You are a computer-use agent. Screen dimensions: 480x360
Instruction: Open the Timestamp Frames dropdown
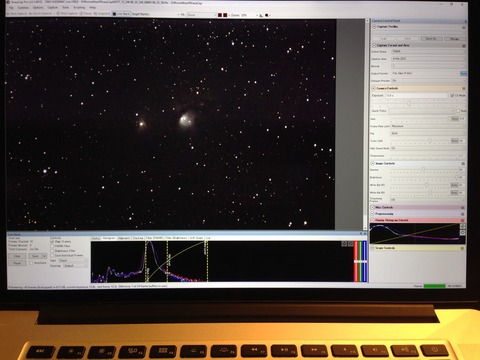click(428, 200)
